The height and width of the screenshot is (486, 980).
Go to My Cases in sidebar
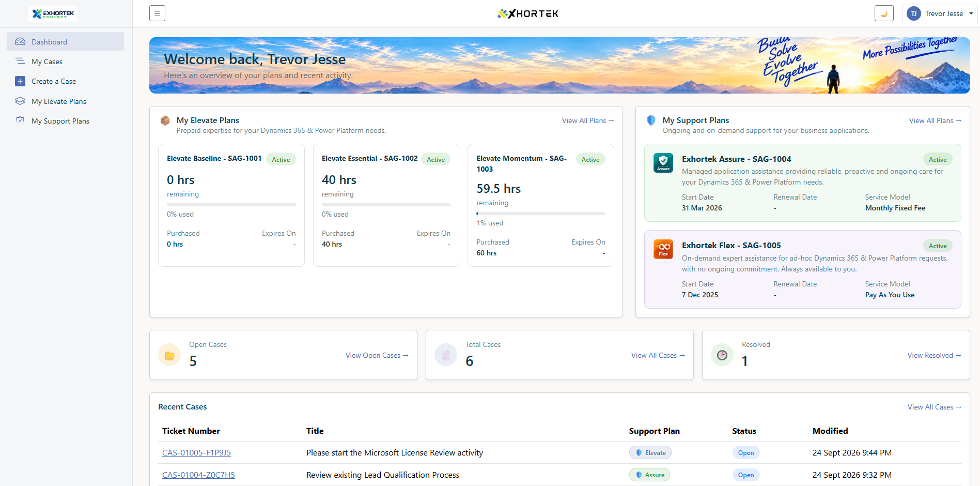tap(65, 62)
